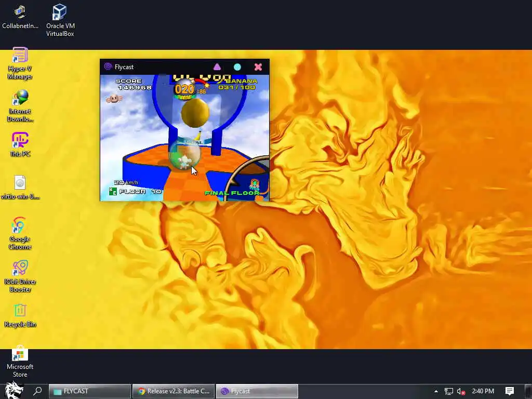
Task: Switch to the FLYCAST folder taskbar button
Action: point(90,391)
